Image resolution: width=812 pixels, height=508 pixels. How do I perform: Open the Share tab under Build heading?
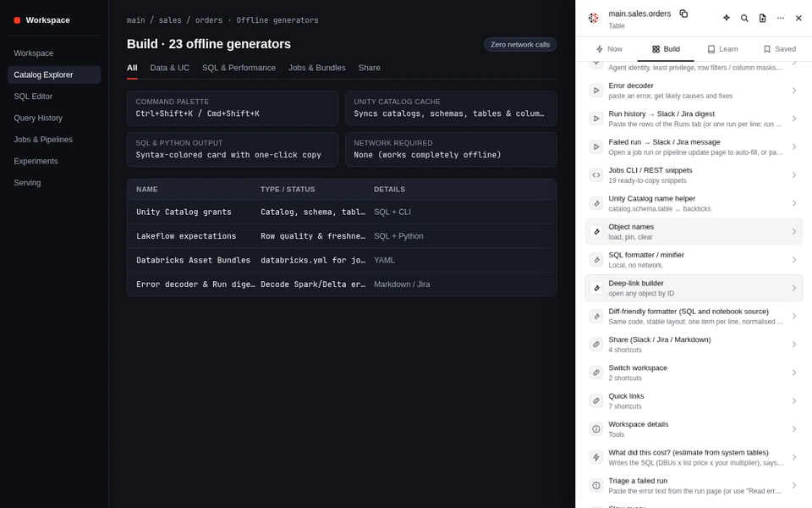click(x=370, y=68)
